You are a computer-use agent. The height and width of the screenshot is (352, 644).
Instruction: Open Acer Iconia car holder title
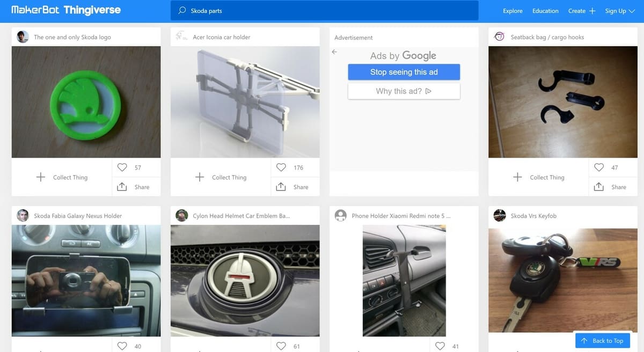pos(222,37)
